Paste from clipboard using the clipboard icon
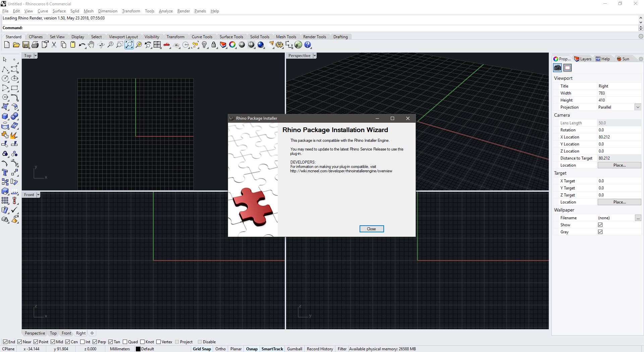This screenshot has width=644, height=352. tap(72, 45)
